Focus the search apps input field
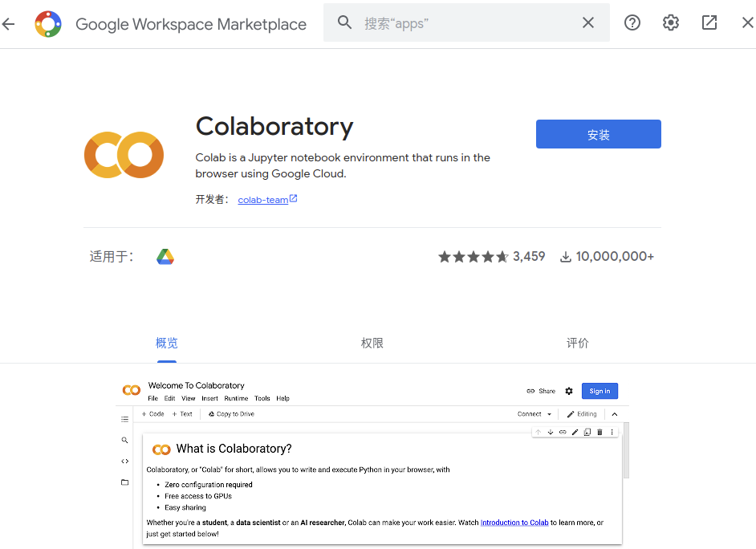The image size is (756, 549). (466, 22)
